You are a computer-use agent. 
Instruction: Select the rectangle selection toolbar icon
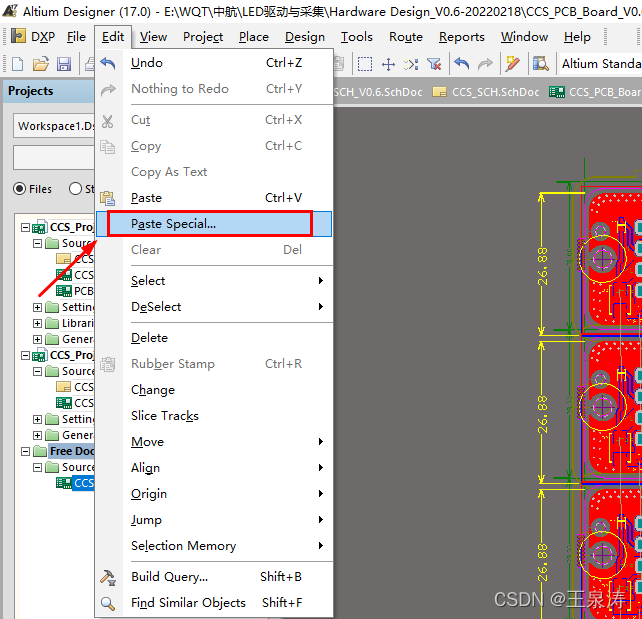[x=365, y=64]
